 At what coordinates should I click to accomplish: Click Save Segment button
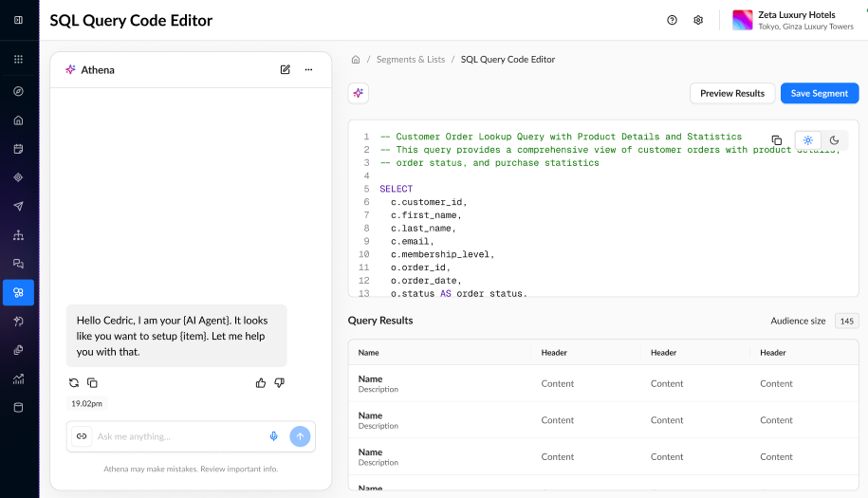click(820, 93)
